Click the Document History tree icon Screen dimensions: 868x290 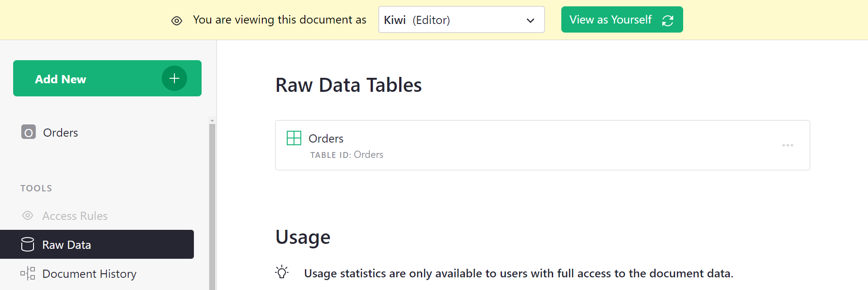coord(28,273)
